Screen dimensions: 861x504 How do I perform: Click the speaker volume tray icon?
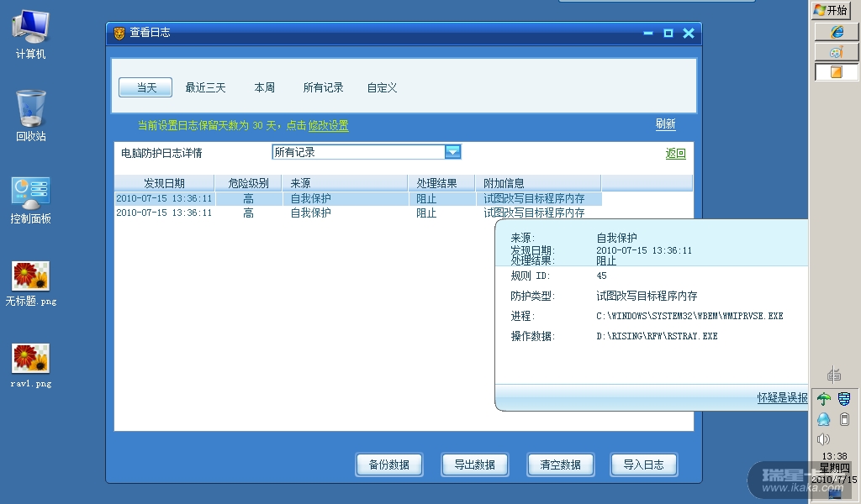(x=823, y=439)
